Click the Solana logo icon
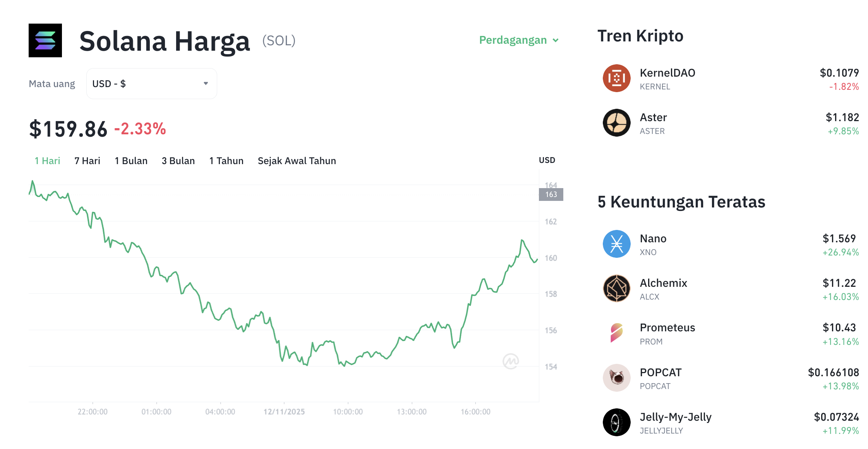The image size is (868, 449). click(45, 40)
